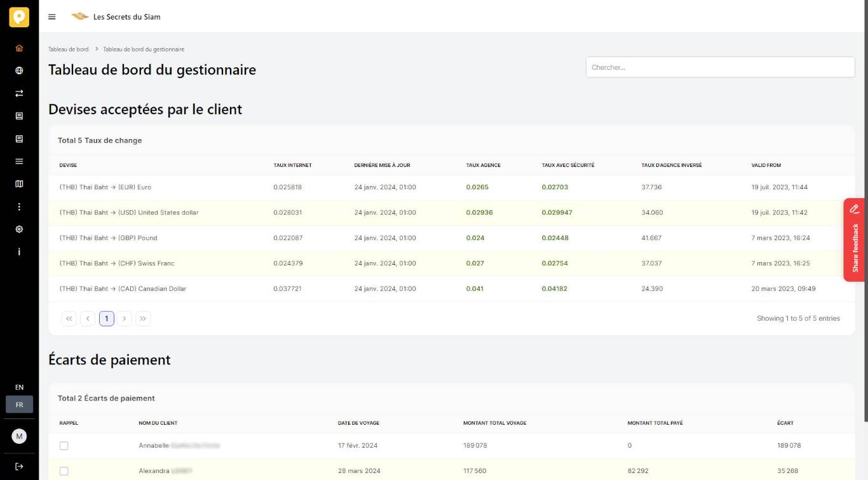Click the agency rate 0.02936
The height and width of the screenshot is (480, 868).
click(479, 213)
